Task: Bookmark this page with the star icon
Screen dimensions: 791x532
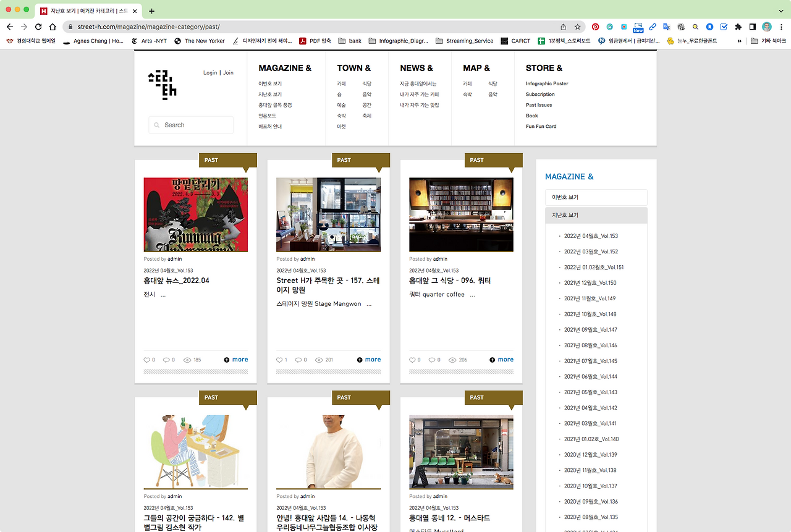Action: pos(577,27)
